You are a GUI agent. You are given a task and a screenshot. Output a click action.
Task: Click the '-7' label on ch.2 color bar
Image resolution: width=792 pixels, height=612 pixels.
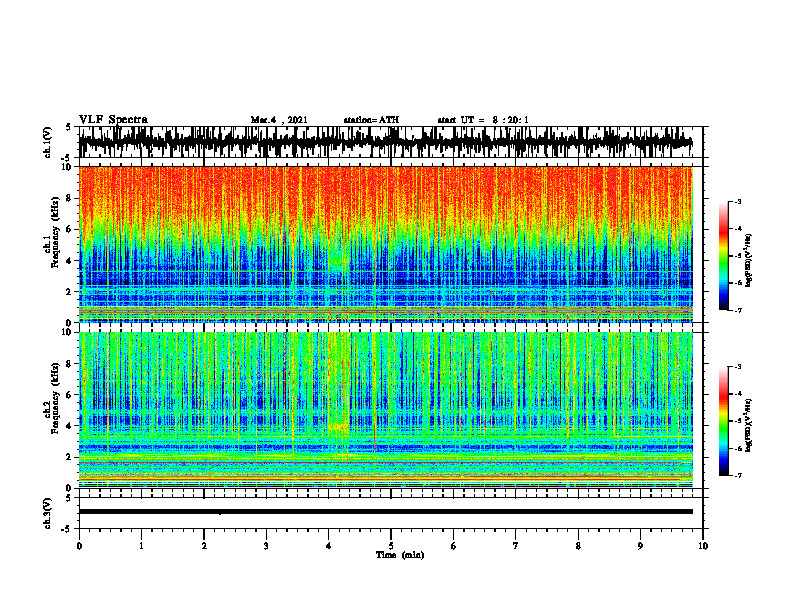(x=737, y=475)
